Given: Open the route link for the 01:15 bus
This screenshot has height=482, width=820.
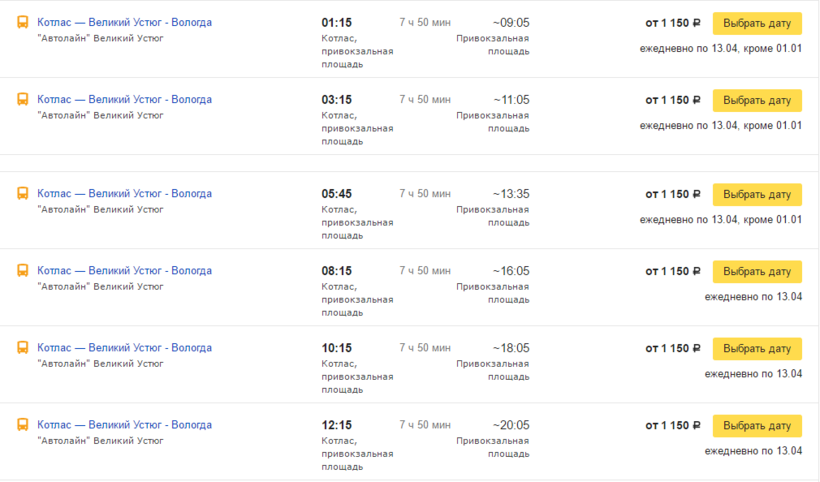Looking at the screenshot, I should 124,22.
